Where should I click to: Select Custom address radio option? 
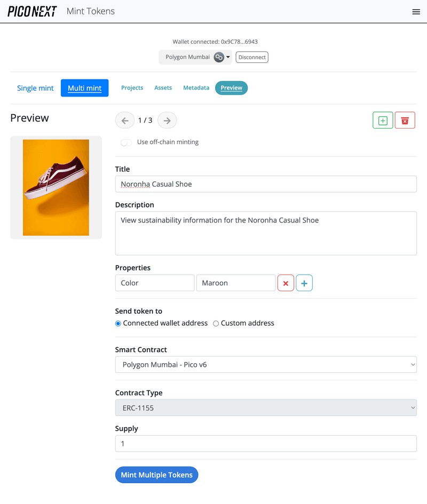pyautogui.click(x=216, y=323)
